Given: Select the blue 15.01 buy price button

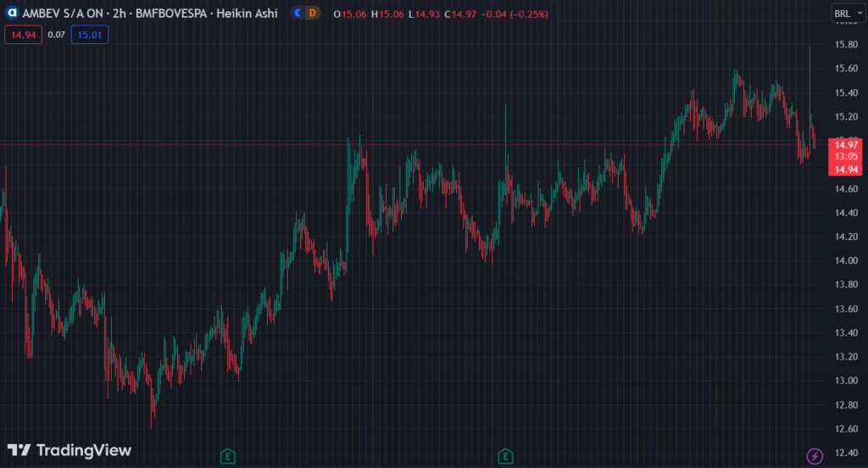Looking at the screenshot, I should (x=90, y=35).
